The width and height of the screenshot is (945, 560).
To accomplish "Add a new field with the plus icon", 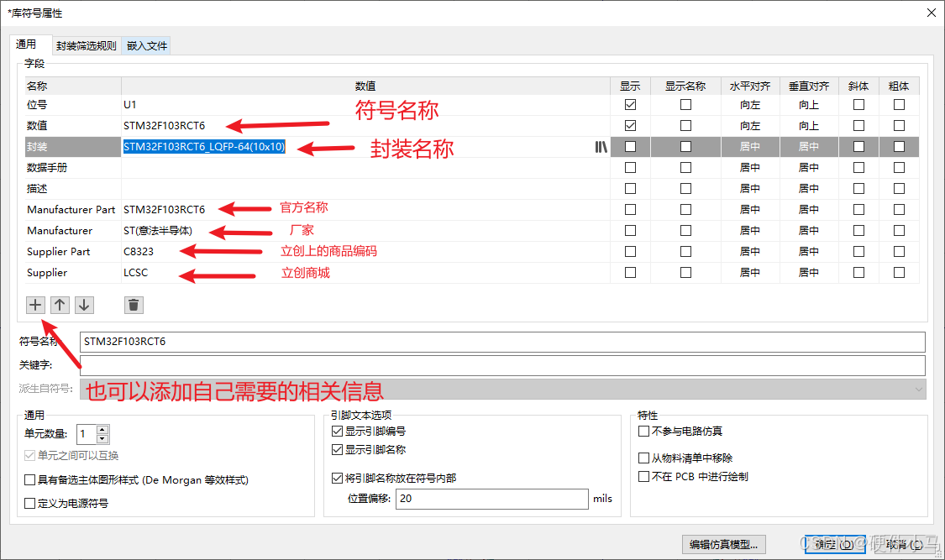I will click(35, 304).
